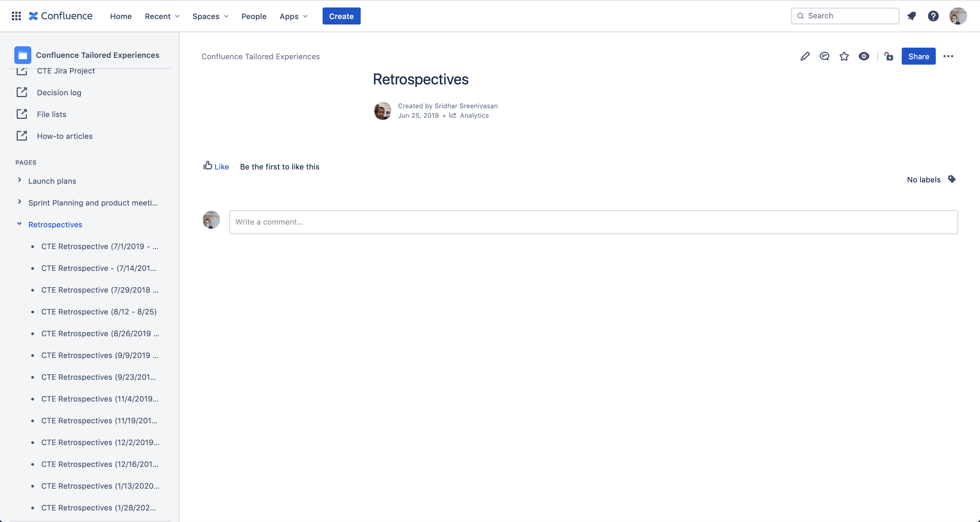The height and width of the screenshot is (522, 980).
Task: Open the Spaces dropdown menu
Action: 210,16
